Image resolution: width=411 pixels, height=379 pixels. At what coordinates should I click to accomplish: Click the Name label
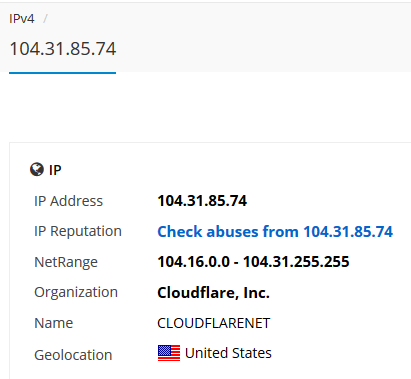(x=54, y=323)
